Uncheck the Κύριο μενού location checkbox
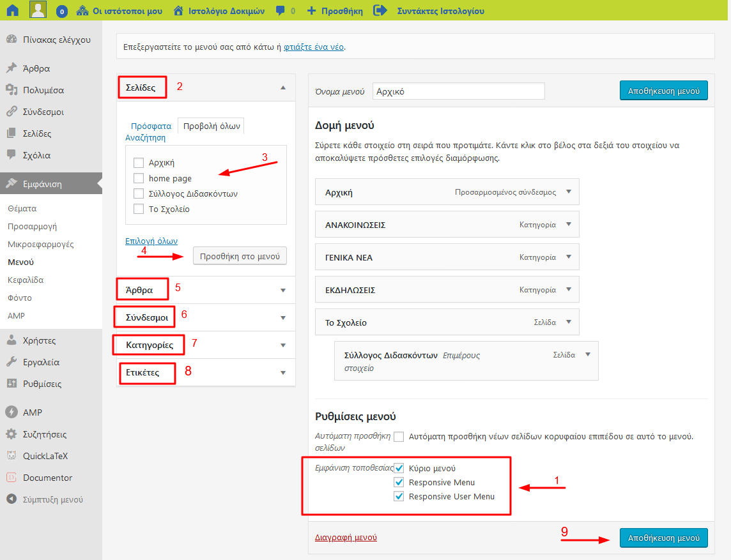Viewport: 731px width, 560px height. click(399, 468)
